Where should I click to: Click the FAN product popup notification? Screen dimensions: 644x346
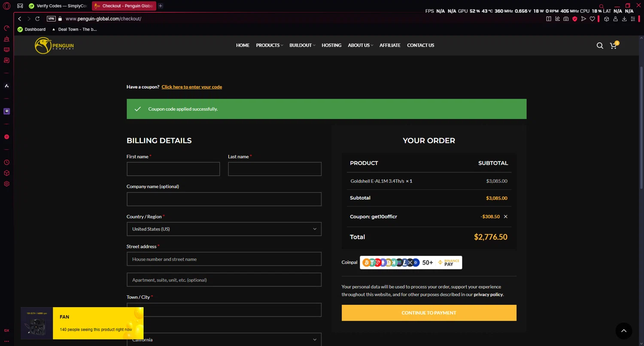click(82, 323)
